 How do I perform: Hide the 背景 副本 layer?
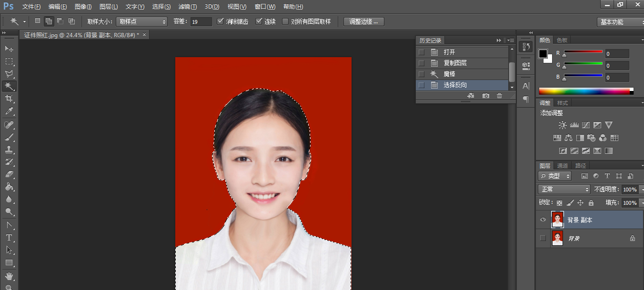pos(543,220)
